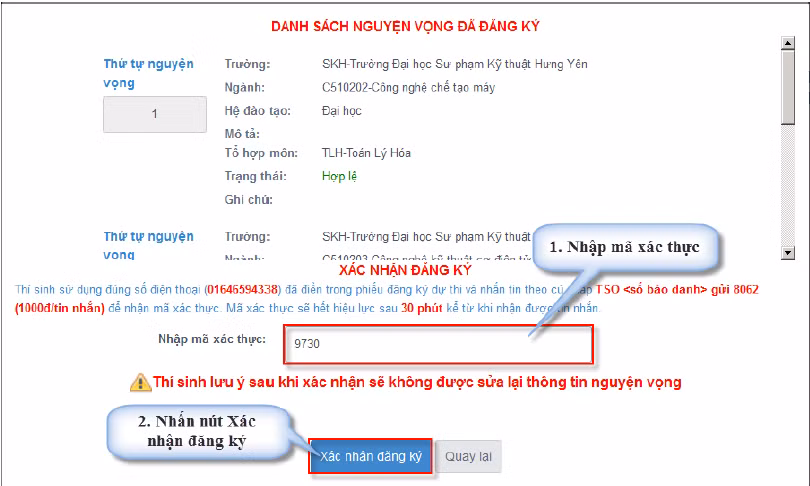Click the 'Hợp lệ' status text
Screen dimensions: 810x486
(x=339, y=176)
